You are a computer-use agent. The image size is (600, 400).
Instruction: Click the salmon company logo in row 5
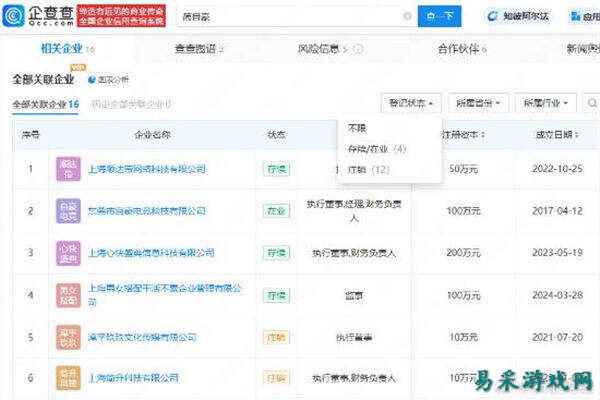tap(68, 337)
